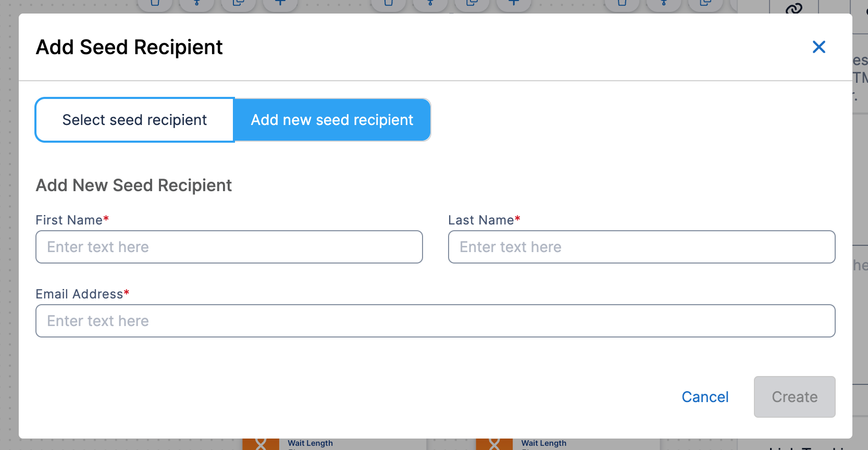The height and width of the screenshot is (450, 868).
Task: Click the leftmost plus icon above dialog
Action: click(280, 4)
